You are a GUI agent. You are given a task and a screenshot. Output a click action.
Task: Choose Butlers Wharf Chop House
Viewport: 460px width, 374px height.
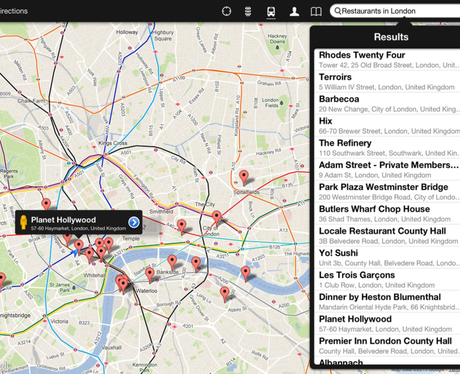point(387,213)
